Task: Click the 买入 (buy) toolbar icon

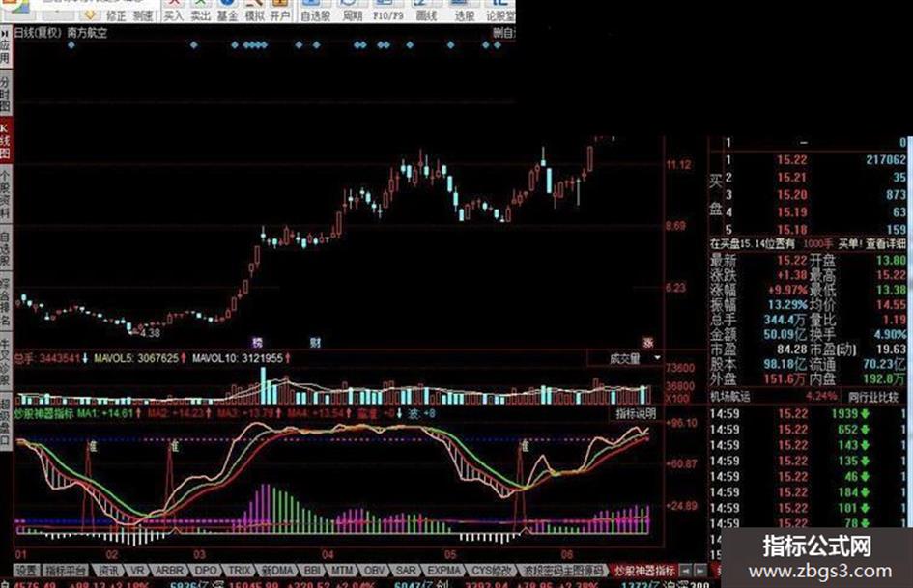Action: tap(173, 11)
